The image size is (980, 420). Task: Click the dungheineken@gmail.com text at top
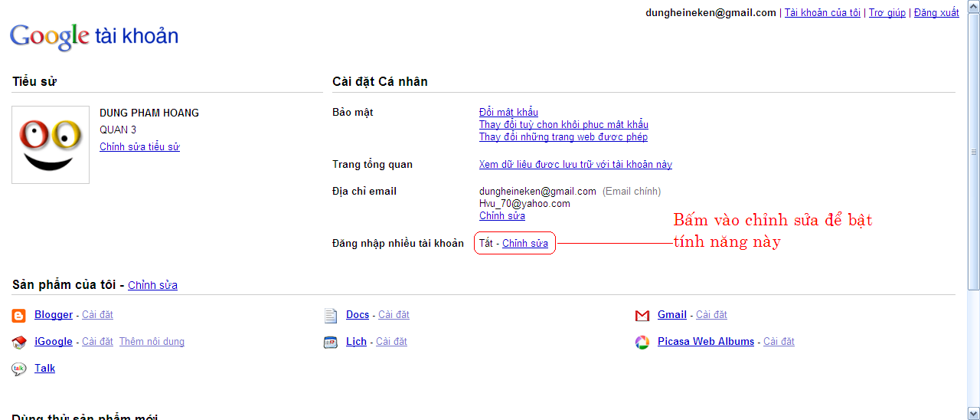click(710, 12)
